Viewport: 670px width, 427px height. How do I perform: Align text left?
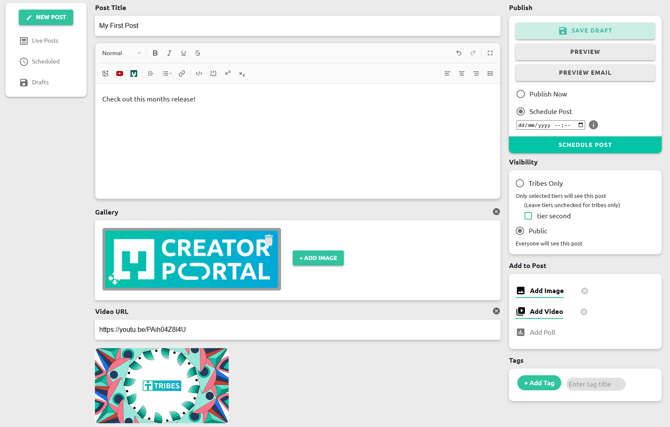pos(447,74)
